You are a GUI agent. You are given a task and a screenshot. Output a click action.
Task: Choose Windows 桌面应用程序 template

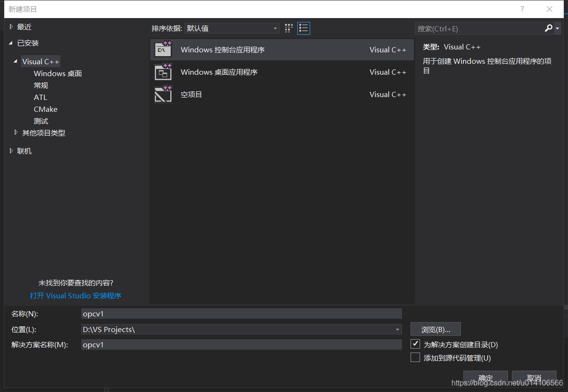282,72
